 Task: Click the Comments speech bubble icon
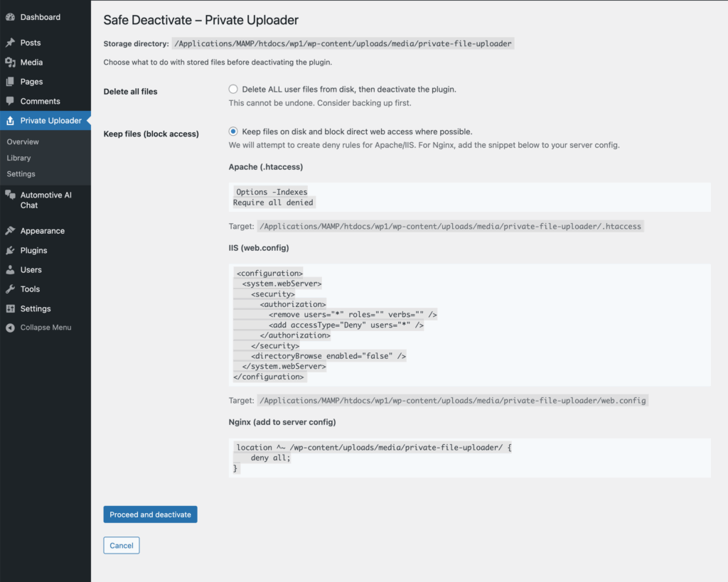click(10, 101)
